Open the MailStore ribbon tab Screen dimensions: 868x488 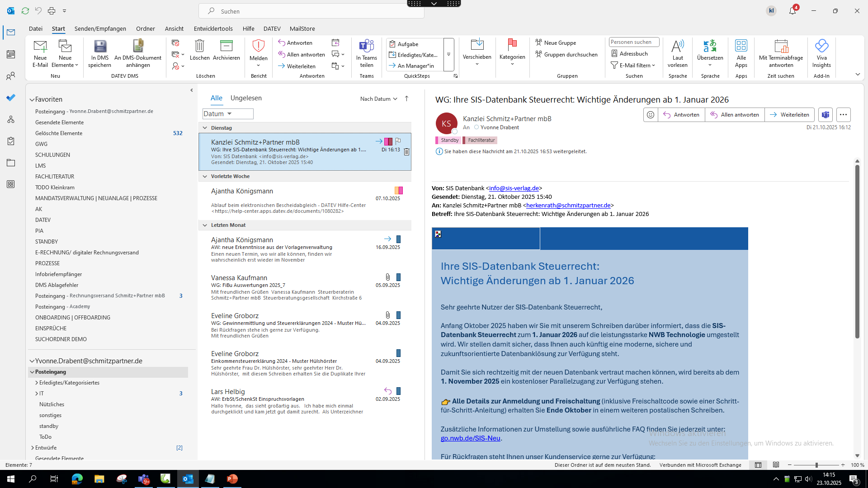(302, 28)
